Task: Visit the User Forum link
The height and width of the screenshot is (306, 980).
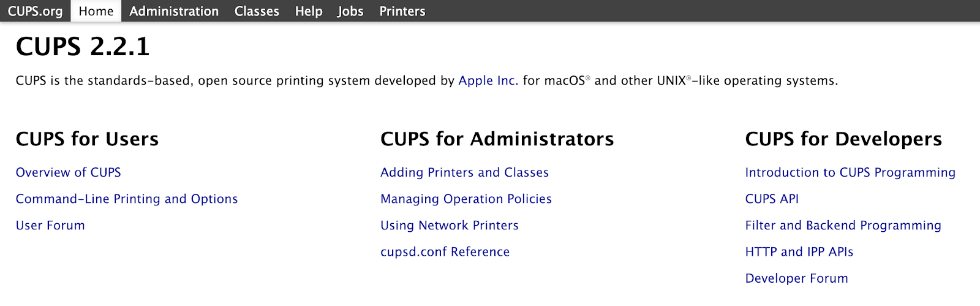Action: 50,225
